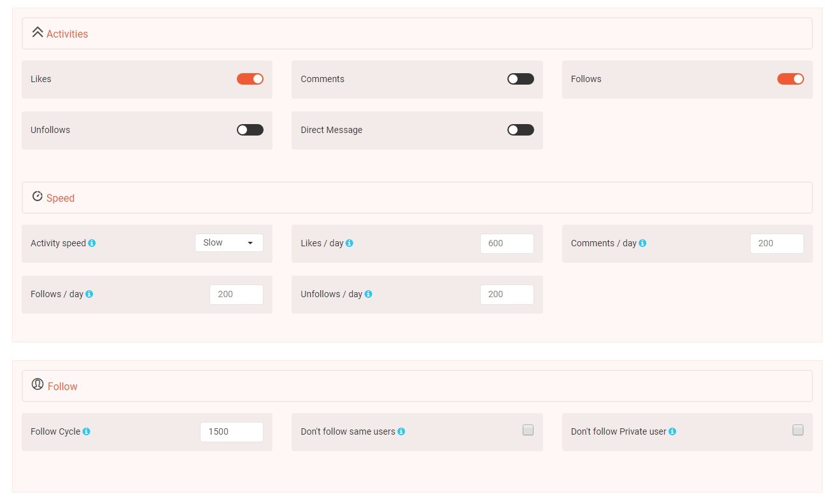Screen dimensions: 834x504
Task: Click the Don't follow same users label
Action: click(348, 431)
